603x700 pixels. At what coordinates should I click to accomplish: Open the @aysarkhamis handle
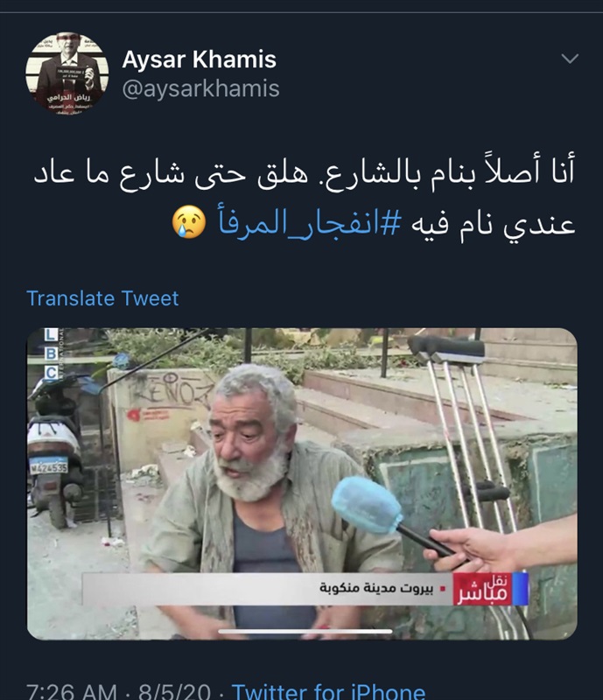[x=200, y=88]
